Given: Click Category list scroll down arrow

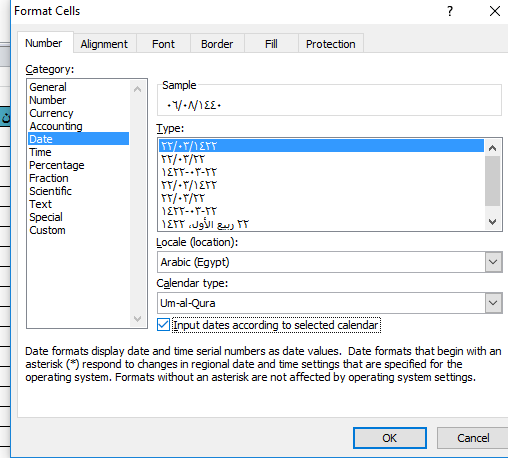Looking at the screenshot, I should point(137,319).
